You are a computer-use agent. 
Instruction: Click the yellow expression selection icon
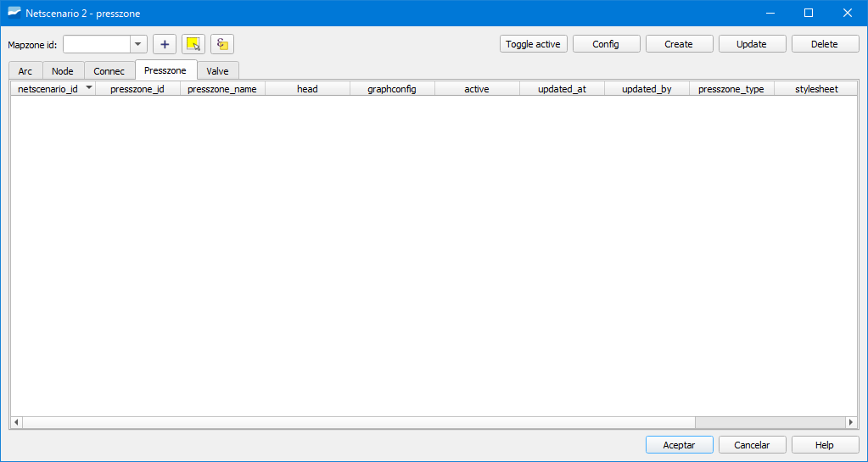pyautogui.click(x=222, y=44)
